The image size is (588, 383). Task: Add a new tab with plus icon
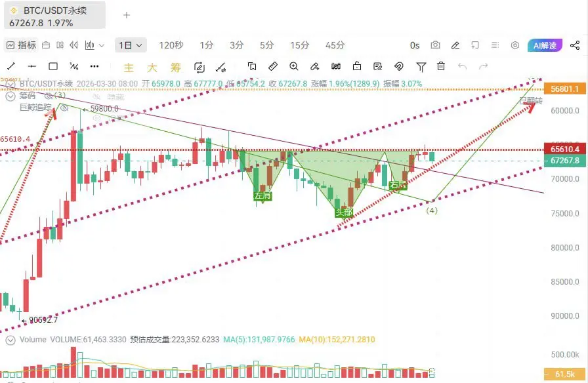[x=127, y=15]
